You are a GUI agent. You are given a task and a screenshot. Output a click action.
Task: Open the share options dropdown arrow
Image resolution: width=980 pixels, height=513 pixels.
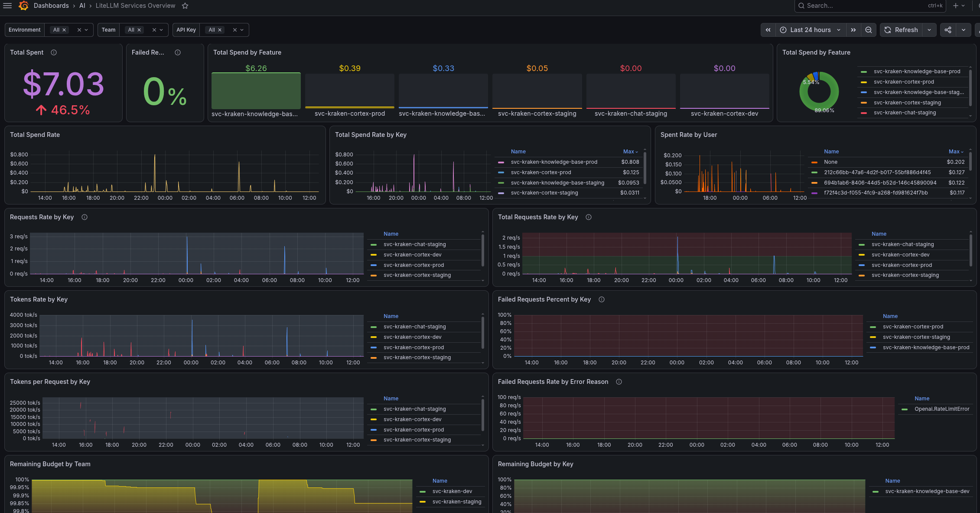[964, 30]
